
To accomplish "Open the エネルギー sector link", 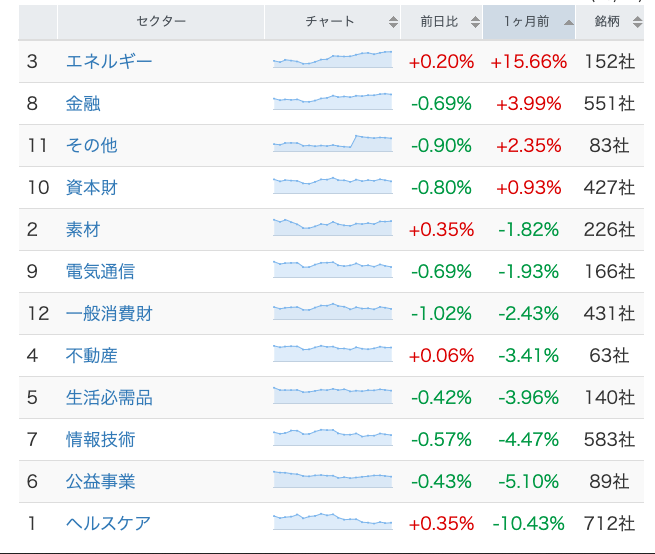I will 109,62.
